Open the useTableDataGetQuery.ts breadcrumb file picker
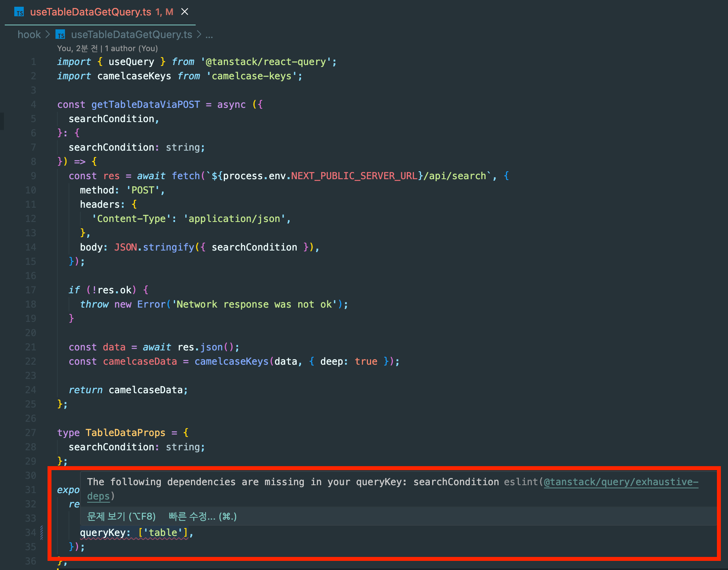The image size is (728, 570). (x=131, y=35)
